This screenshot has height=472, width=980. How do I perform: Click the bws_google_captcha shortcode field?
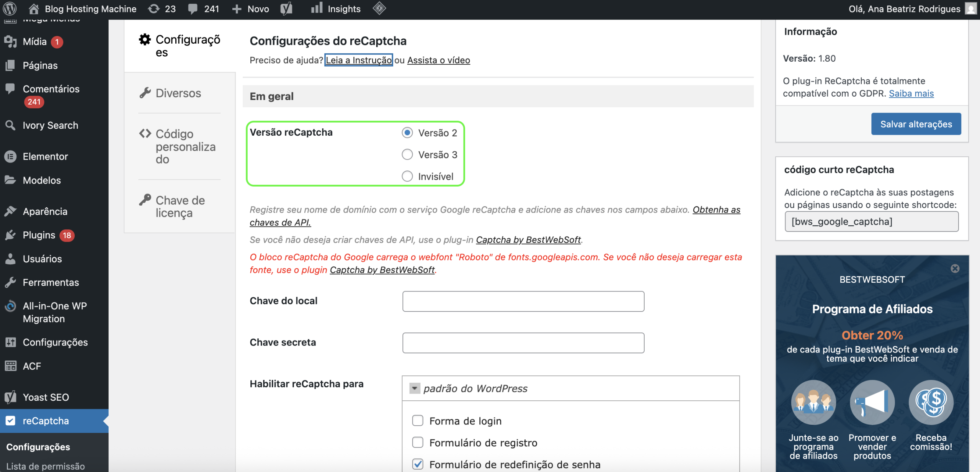pos(872,221)
